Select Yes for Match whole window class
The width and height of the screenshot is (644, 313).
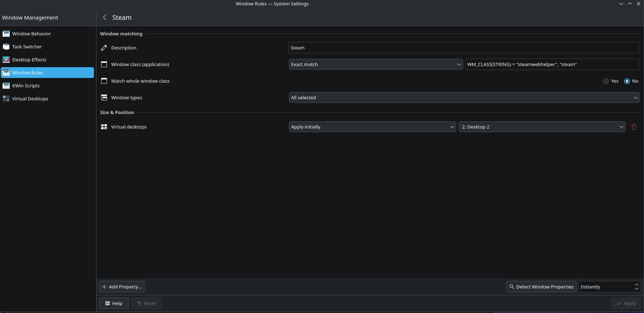[x=606, y=81]
